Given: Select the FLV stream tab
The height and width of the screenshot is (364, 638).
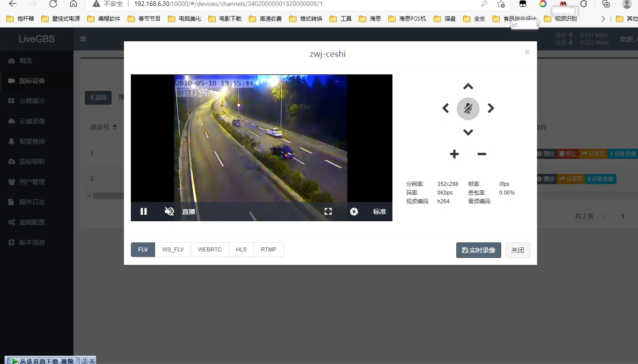Looking at the screenshot, I should [x=143, y=250].
